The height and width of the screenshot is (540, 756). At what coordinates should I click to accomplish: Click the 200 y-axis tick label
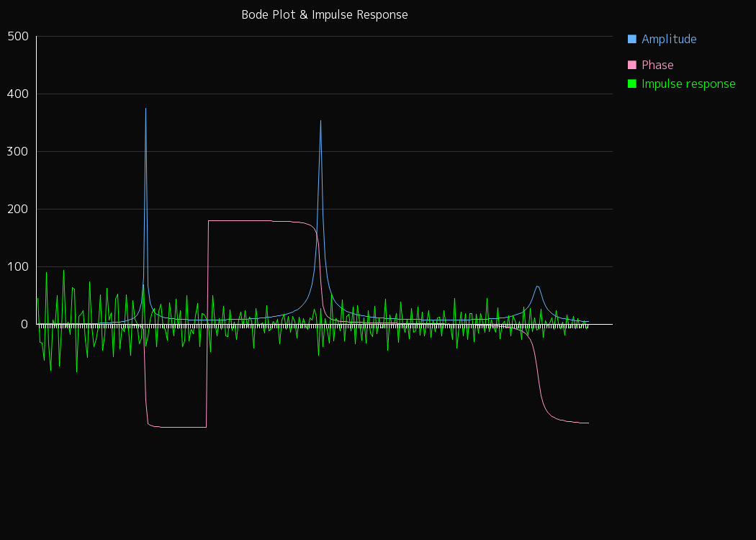pyautogui.click(x=17, y=210)
